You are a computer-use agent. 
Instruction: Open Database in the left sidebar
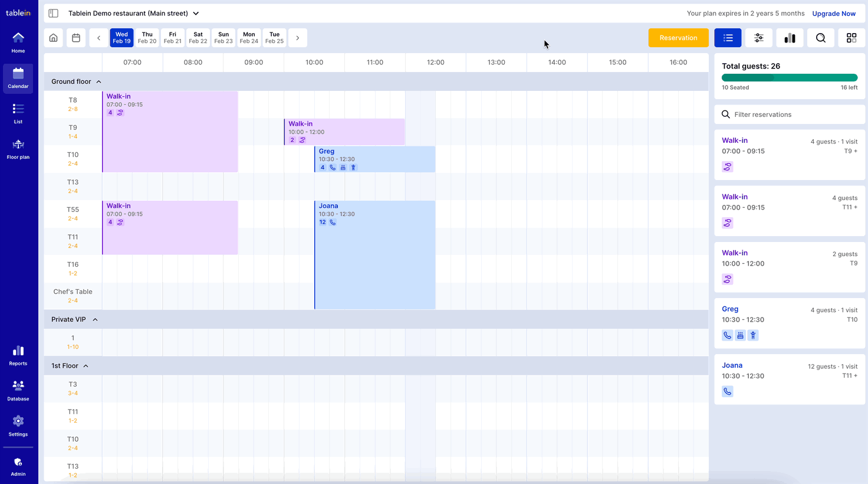click(x=18, y=390)
